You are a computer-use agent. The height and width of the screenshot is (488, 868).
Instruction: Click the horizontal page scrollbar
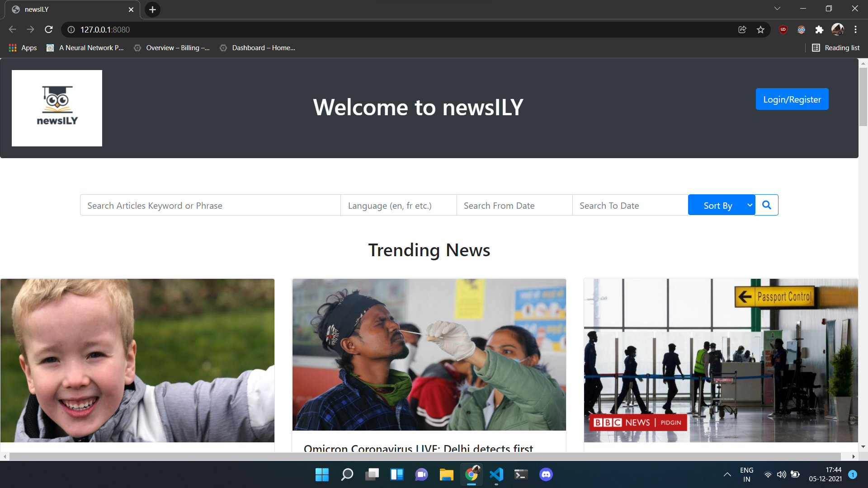pyautogui.click(x=425, y=456)
